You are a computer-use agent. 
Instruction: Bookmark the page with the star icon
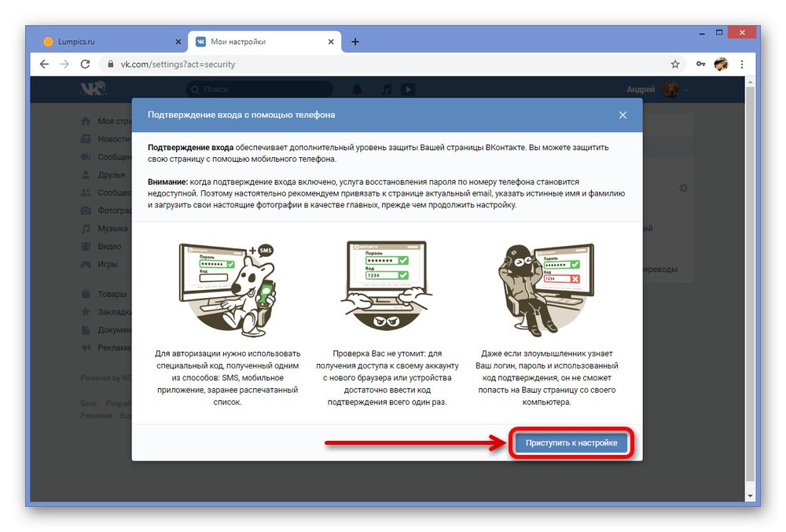tap(674, 64)
